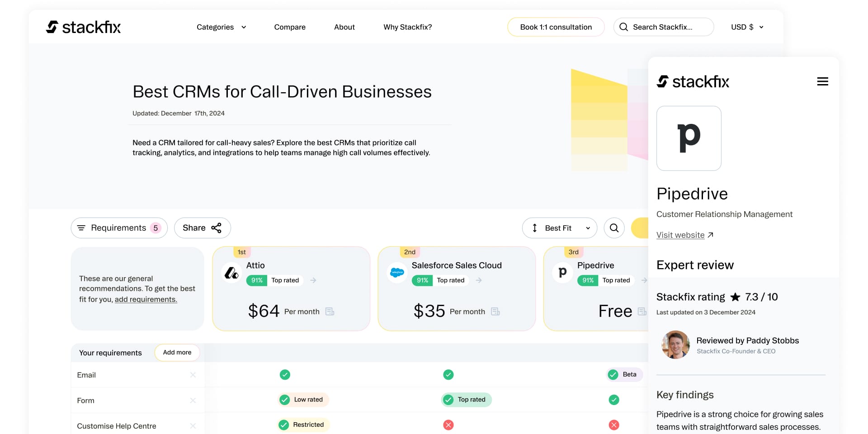868x434 pixels.
Task: Open pricing details icon next to Free
Action: tap(642, 311)
